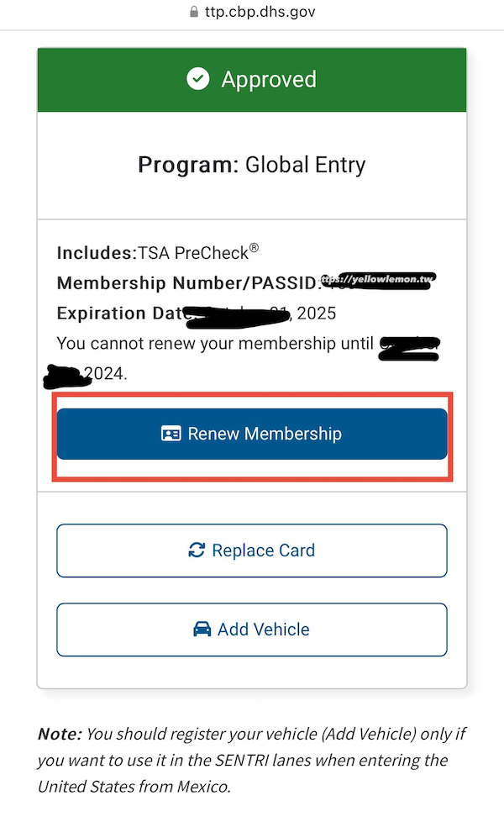Click the circular arrows icon on Replace Card

pyautogui.click(x=197, y=551)
